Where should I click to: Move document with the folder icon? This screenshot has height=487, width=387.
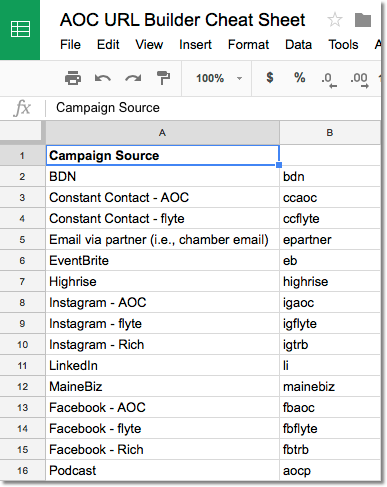(363, 20)
